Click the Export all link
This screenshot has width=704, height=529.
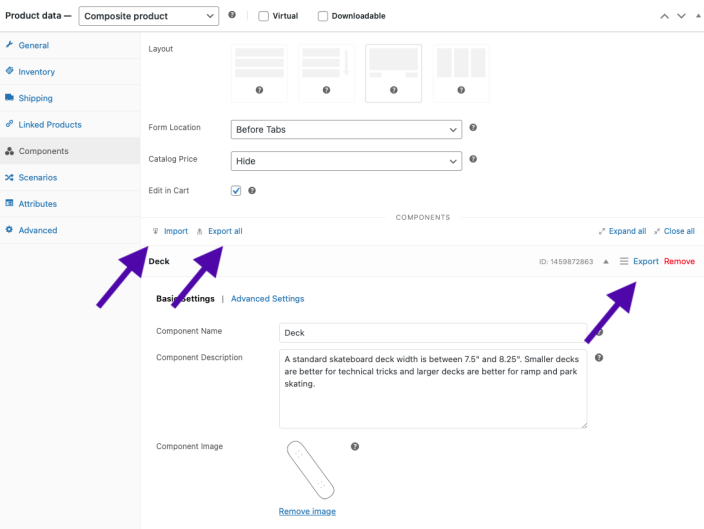pos(225,231)
